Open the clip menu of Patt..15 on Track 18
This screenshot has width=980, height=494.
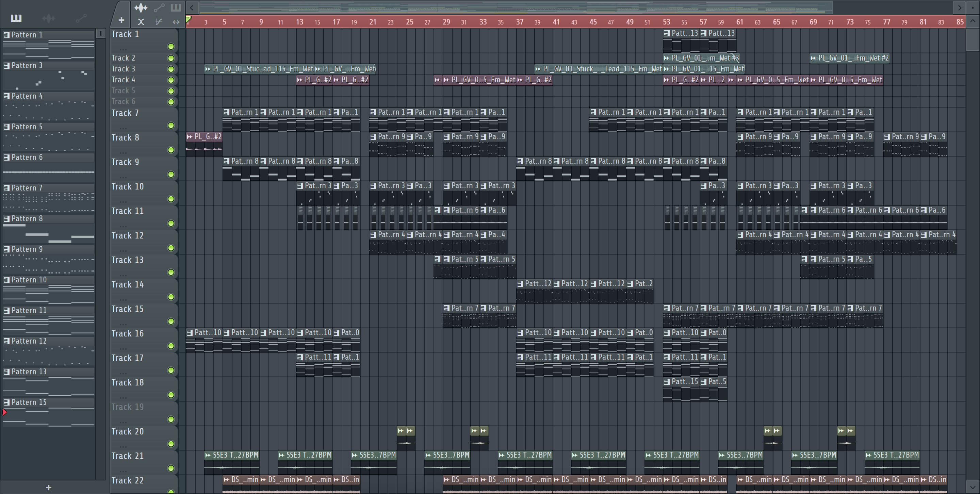coord(667,381)
